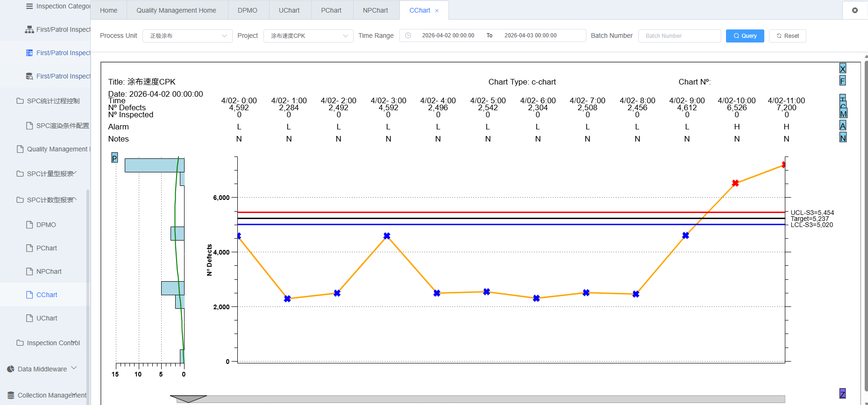This screenshot has height=405, width=868.
Task: Click the Batch Number input field
Action: point(679,36)
